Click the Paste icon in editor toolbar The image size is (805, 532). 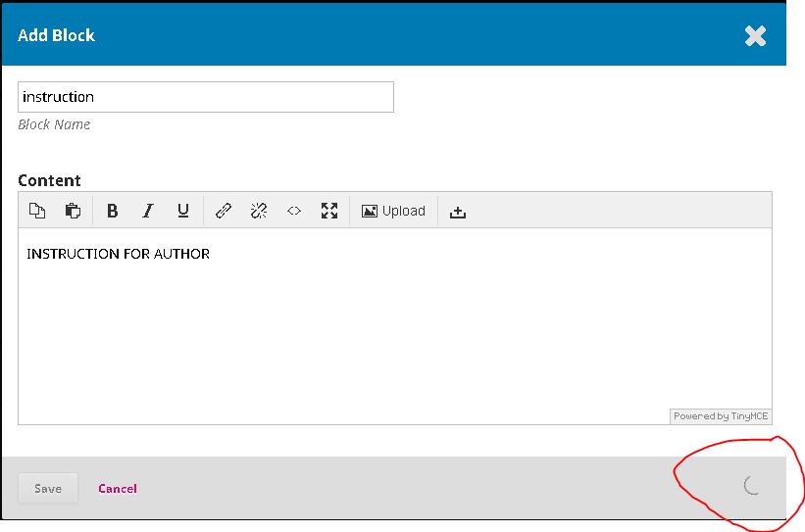(x=73, y=211)
